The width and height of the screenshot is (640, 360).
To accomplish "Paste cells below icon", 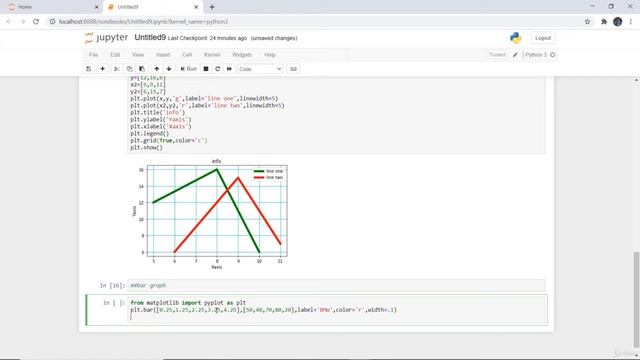I will [142, 69].
